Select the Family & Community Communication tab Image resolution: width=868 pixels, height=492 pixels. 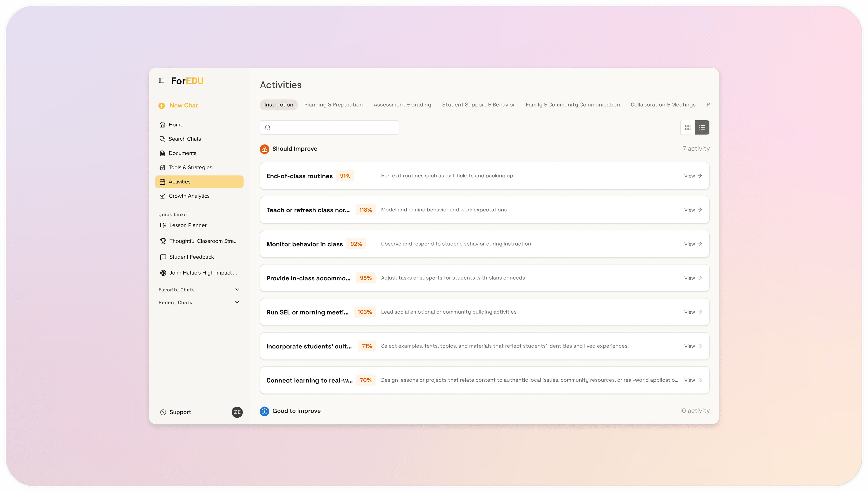573,104
